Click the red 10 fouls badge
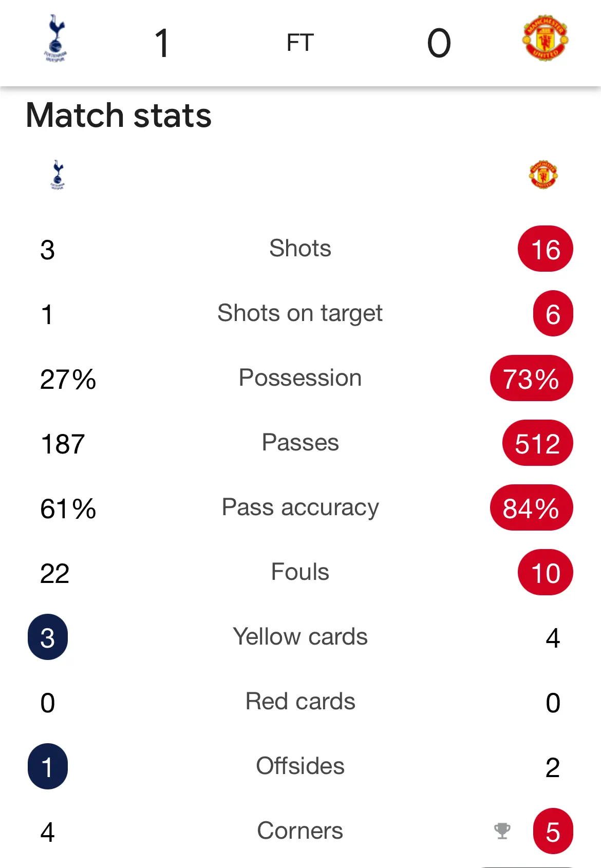The image size is (601, 868). (546, 572)
